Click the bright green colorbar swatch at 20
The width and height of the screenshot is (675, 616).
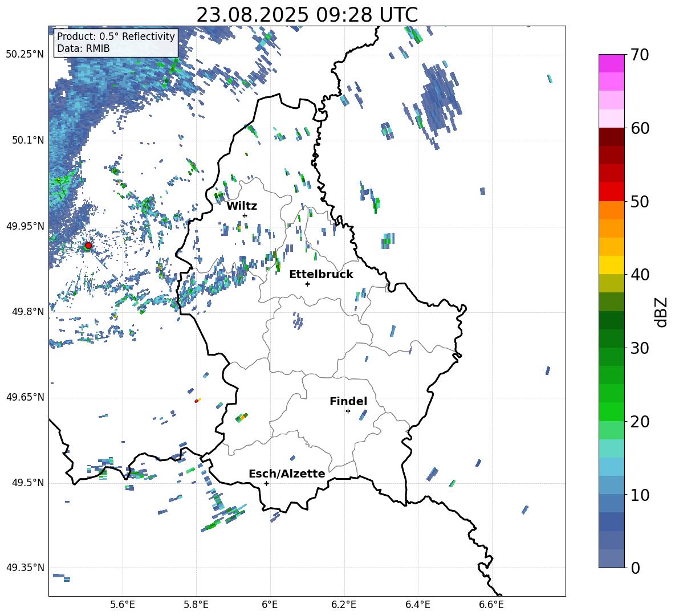pos(611,411)
